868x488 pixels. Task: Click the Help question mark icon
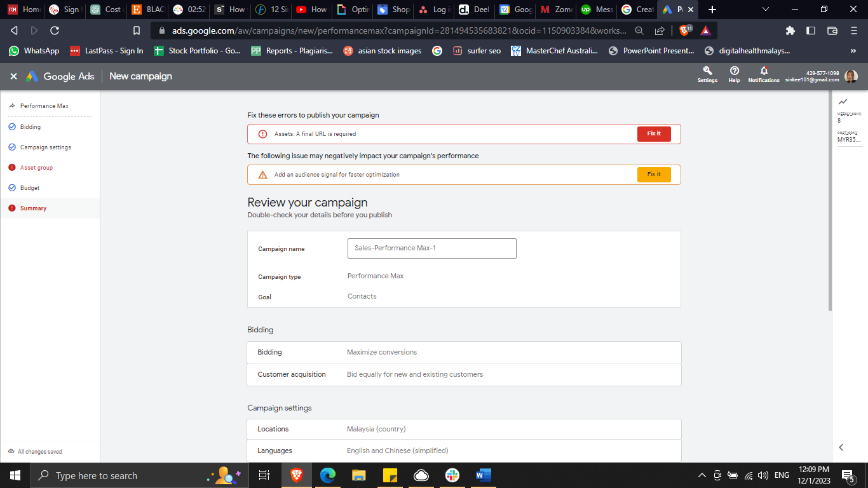pos(734,72)
